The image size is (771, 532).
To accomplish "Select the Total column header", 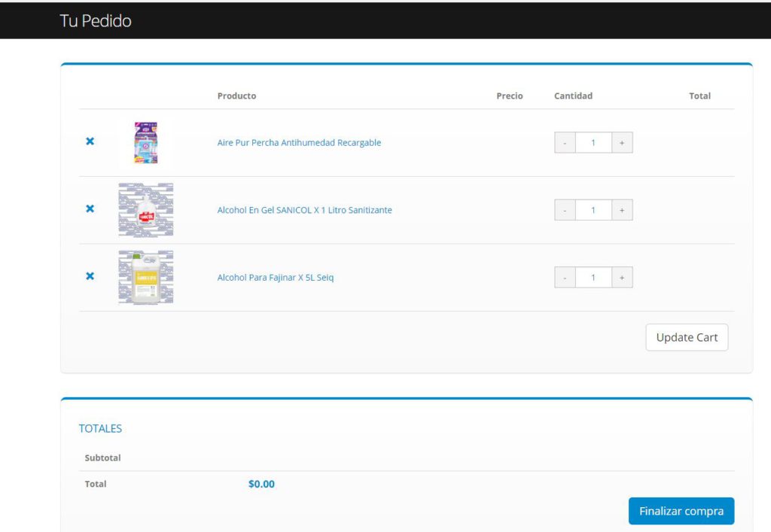I will [x=699, y=96].
